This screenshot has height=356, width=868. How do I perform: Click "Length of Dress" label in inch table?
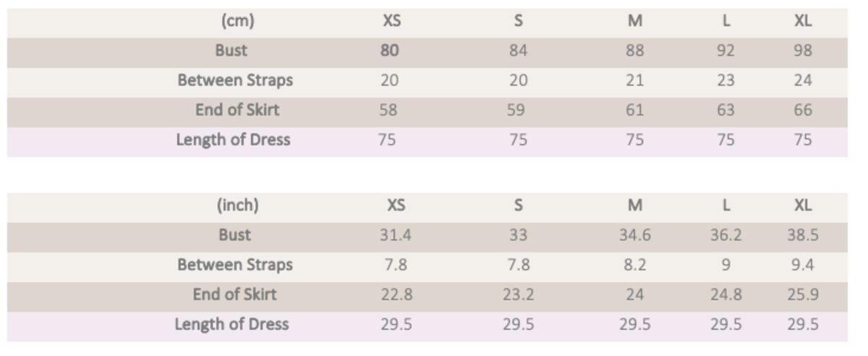click(231, 324)
